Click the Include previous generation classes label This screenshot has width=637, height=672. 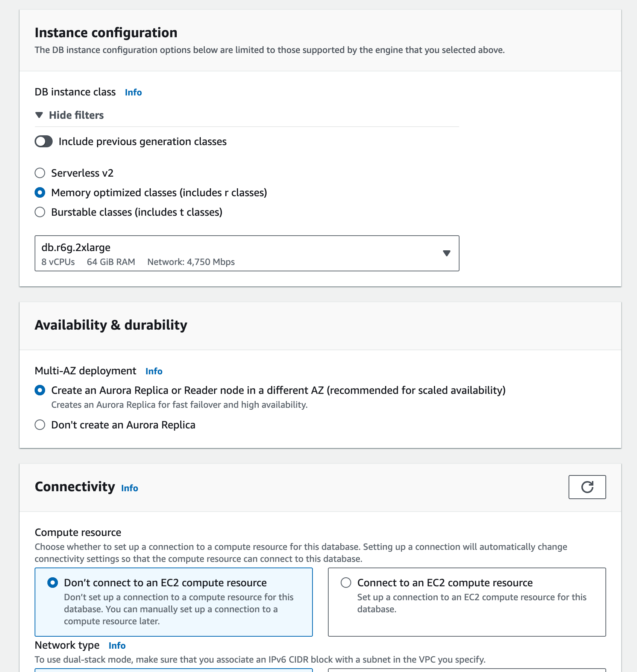pyautogui.click(x=143, y=142)
